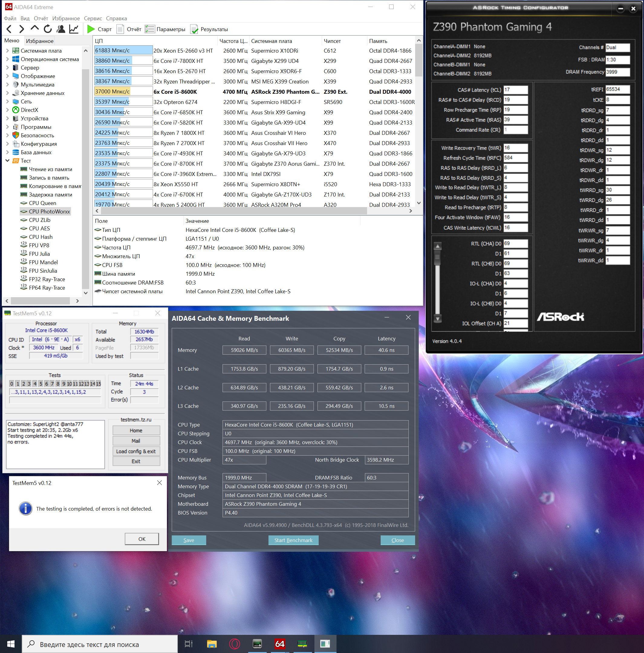Image resolution: width=644 pixels, height=653 pixels.
Task: Click the Refresh toolbar icon
Action: [48, 29]
